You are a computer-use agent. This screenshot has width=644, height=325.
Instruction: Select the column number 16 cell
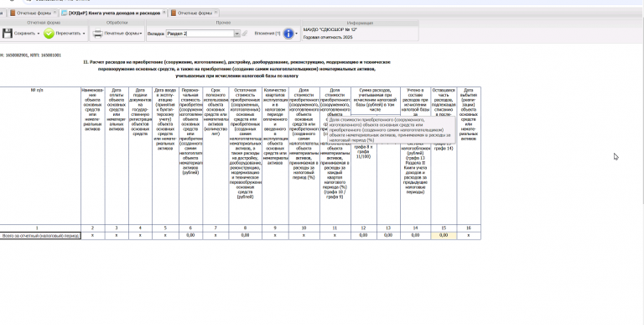pos(469,228)
